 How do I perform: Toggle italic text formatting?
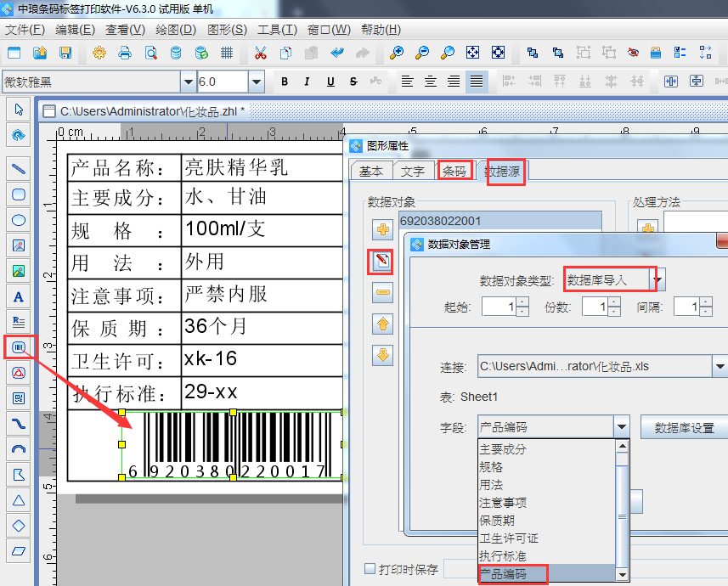308,82
